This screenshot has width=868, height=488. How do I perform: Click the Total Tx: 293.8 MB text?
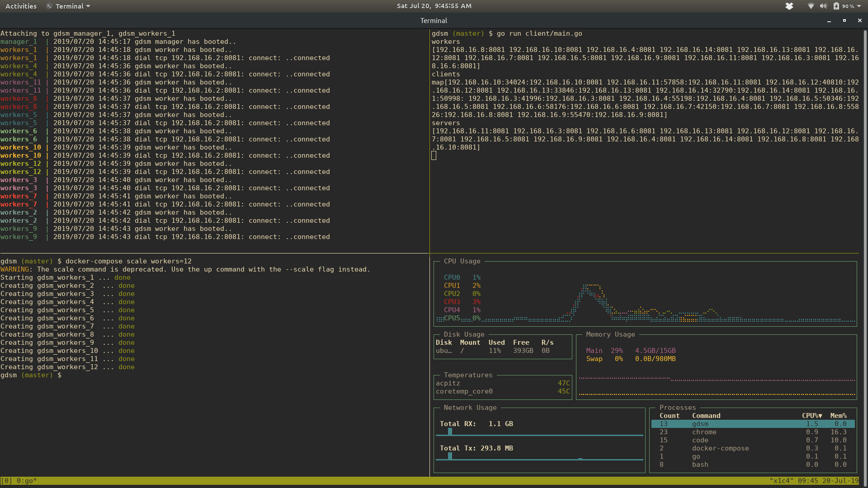(x=476, y=448)
